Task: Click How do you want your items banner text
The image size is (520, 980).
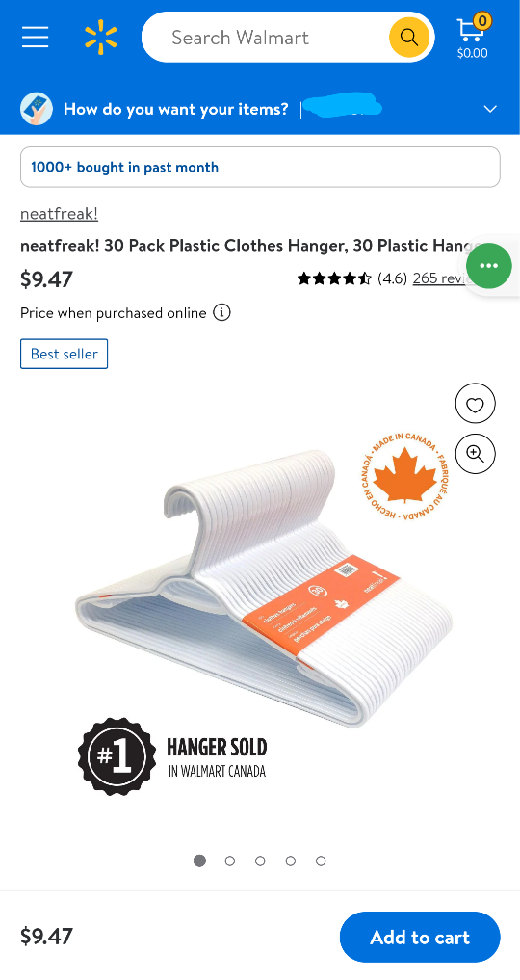Action: point(175,110)
